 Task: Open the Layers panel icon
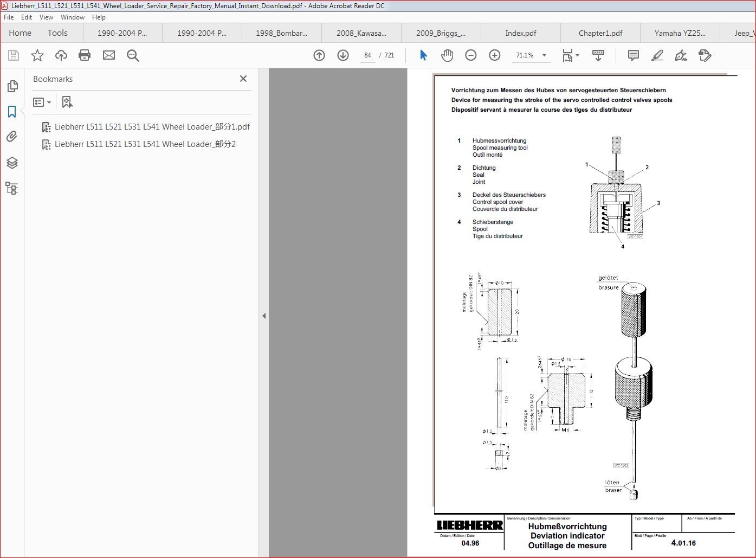pyautogui.click(x=12, y=163)
